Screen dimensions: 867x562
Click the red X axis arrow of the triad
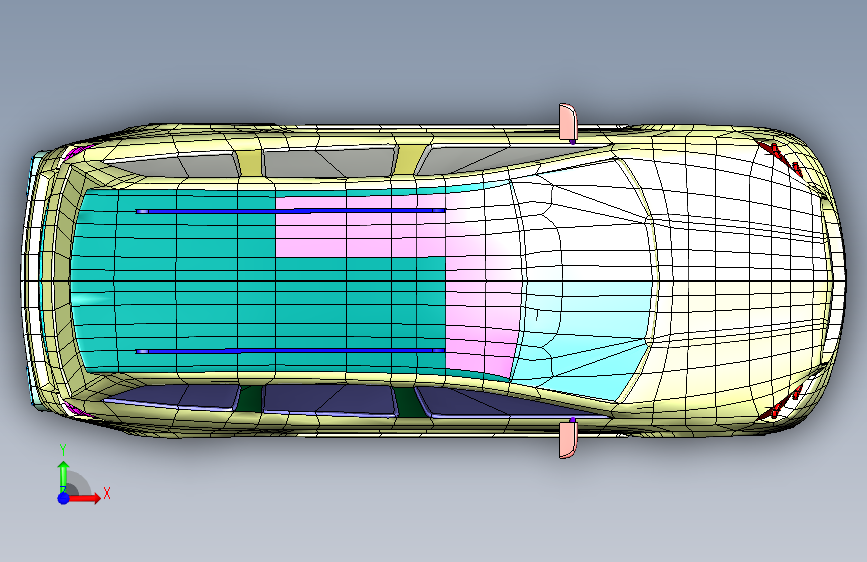[86, 498]
